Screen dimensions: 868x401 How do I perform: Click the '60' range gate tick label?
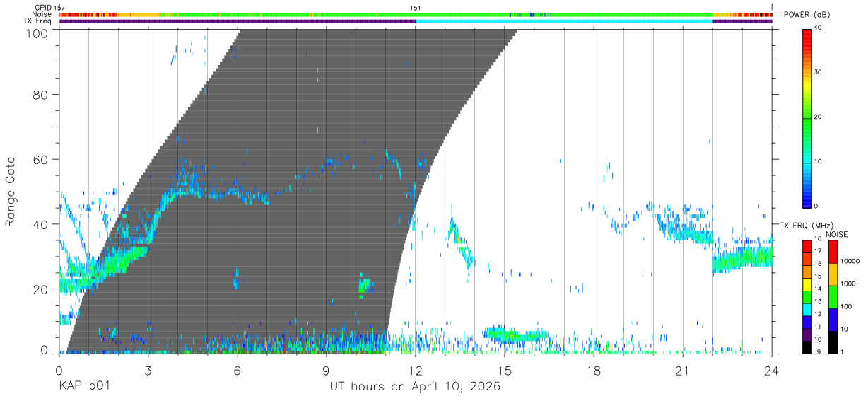point(42,159)
